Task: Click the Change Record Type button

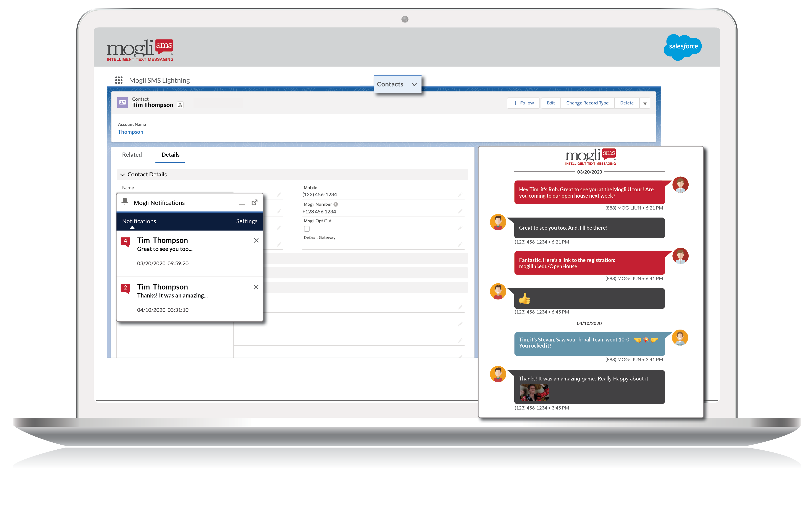Action: [x=587, y=103]
